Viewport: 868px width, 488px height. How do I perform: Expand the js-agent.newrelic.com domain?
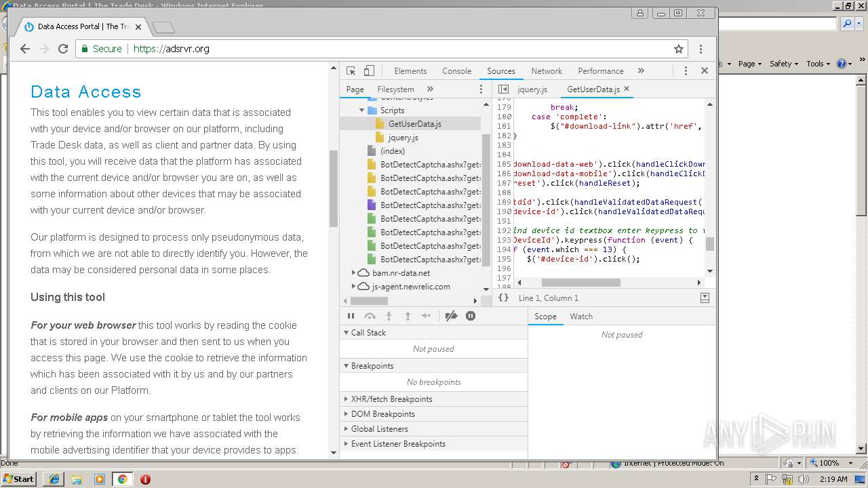[353, 286]
